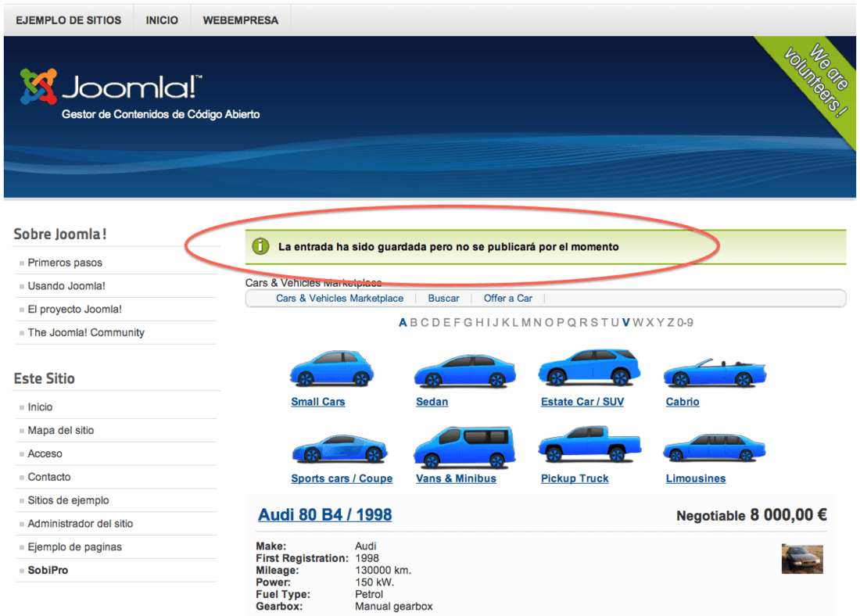
Task: Open Vans & Minibus category link
Action: coord(457,478)
